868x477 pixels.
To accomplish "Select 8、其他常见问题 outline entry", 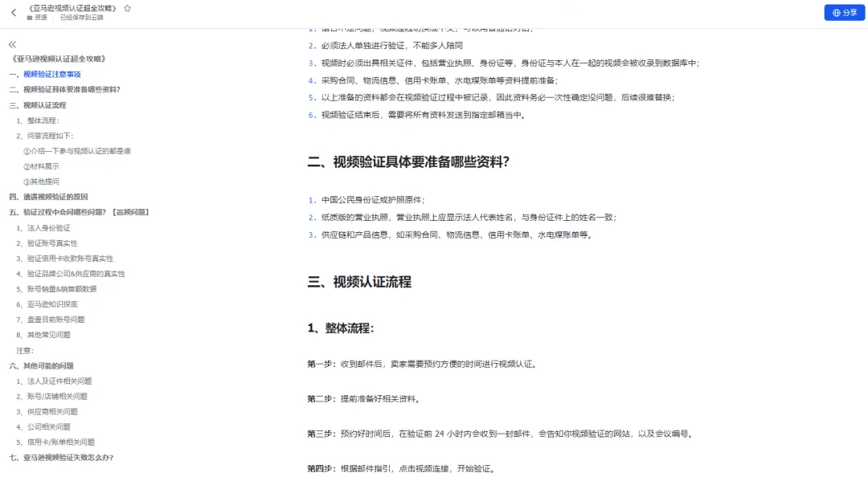I will pos(43,335).
